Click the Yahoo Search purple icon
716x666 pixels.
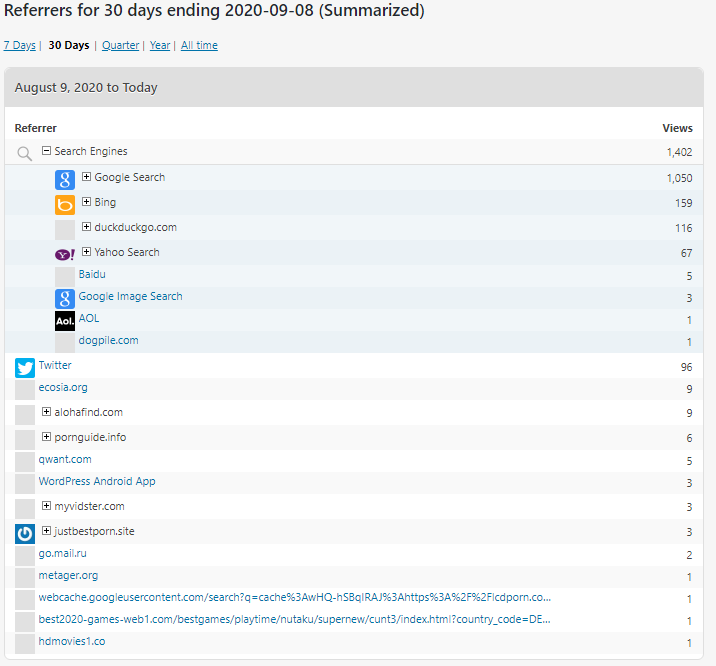pyautogui.click(x=65, y=254)
